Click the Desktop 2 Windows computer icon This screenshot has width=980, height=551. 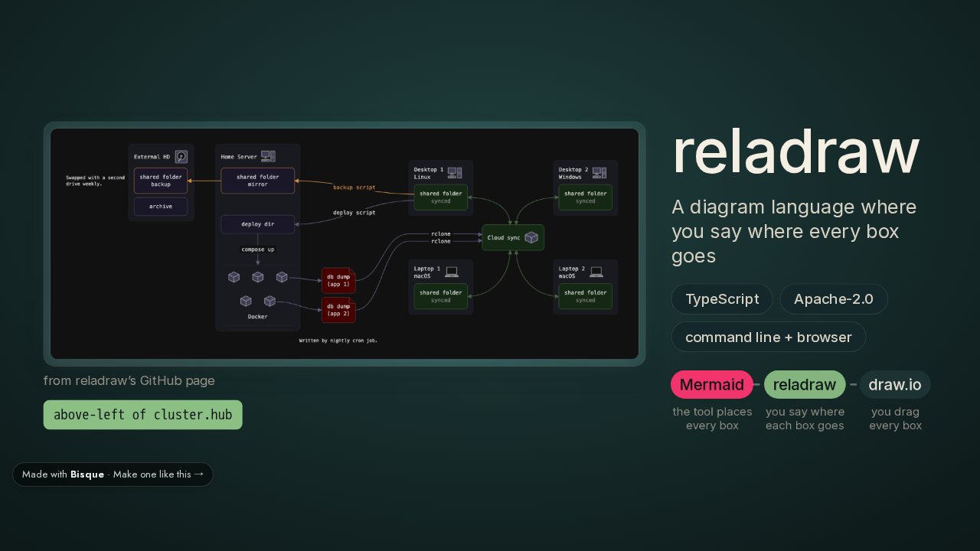point(599,173)
